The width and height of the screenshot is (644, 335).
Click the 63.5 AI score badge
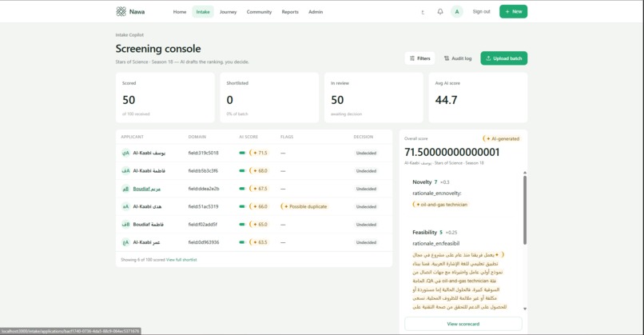coord(259,242)
